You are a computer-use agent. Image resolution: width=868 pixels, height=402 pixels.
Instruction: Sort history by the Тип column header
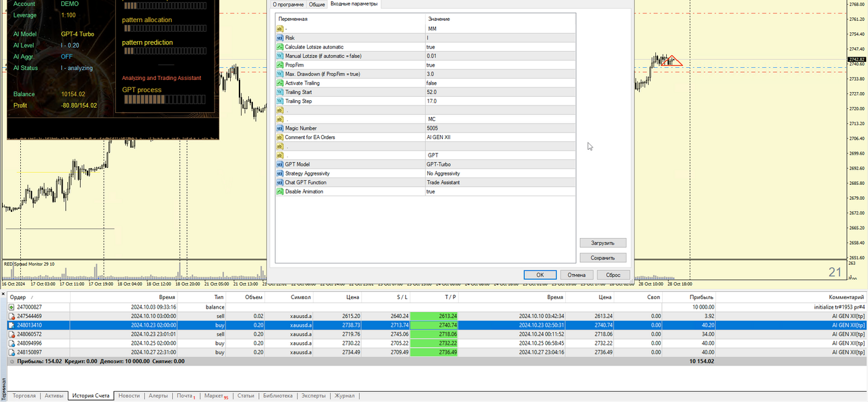tap(219, 296)
